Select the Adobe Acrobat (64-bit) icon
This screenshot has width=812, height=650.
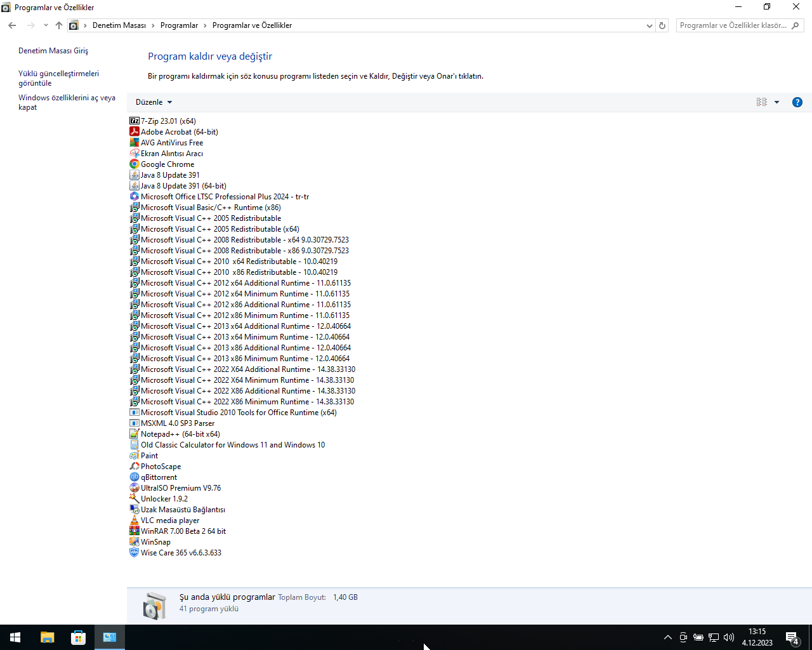[134, 131]
